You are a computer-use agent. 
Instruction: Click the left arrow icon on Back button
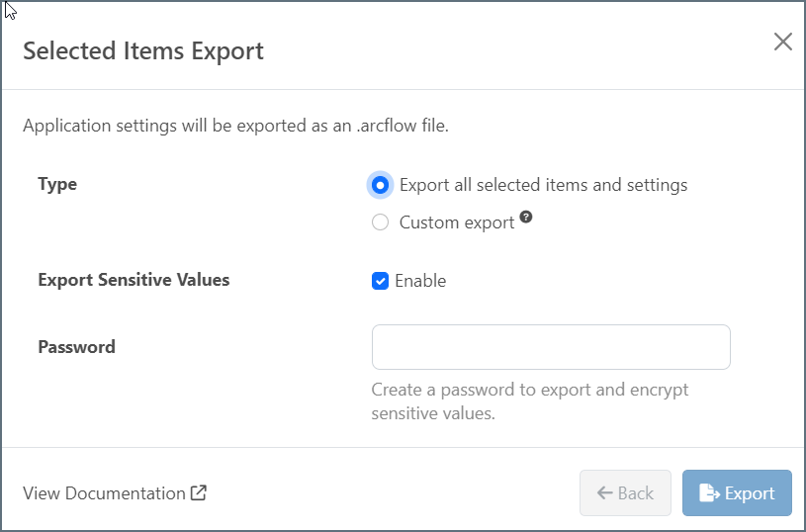click(605, 492)
